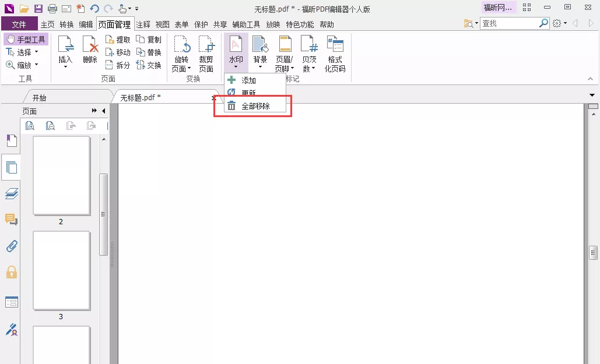
Task: Click 复制 duplicate pages
Action: (x=149, y=40)
